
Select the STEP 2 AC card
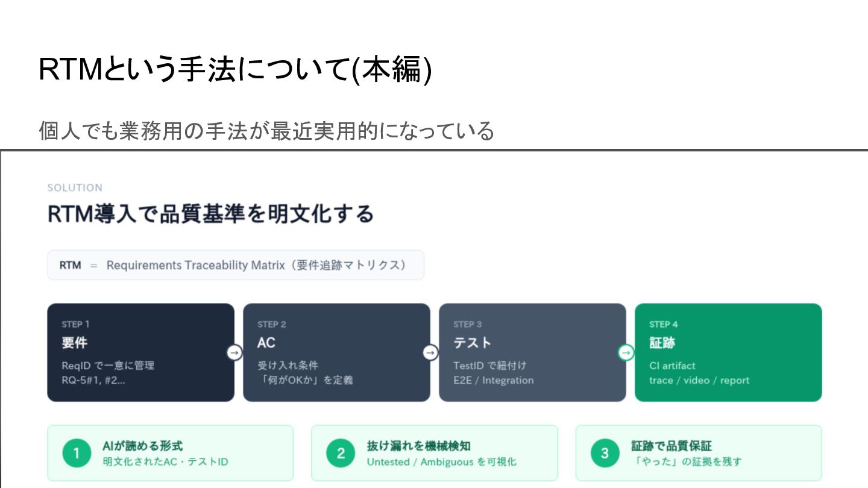336,352
